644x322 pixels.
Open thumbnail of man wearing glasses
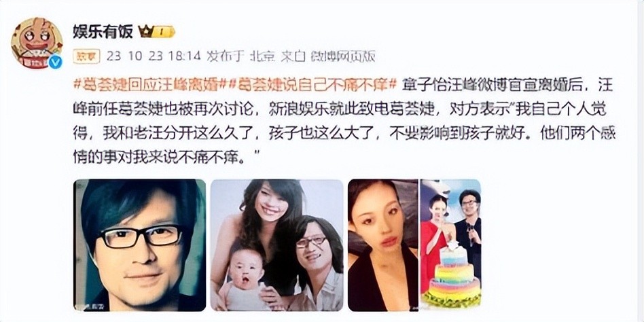pos(140,245)
